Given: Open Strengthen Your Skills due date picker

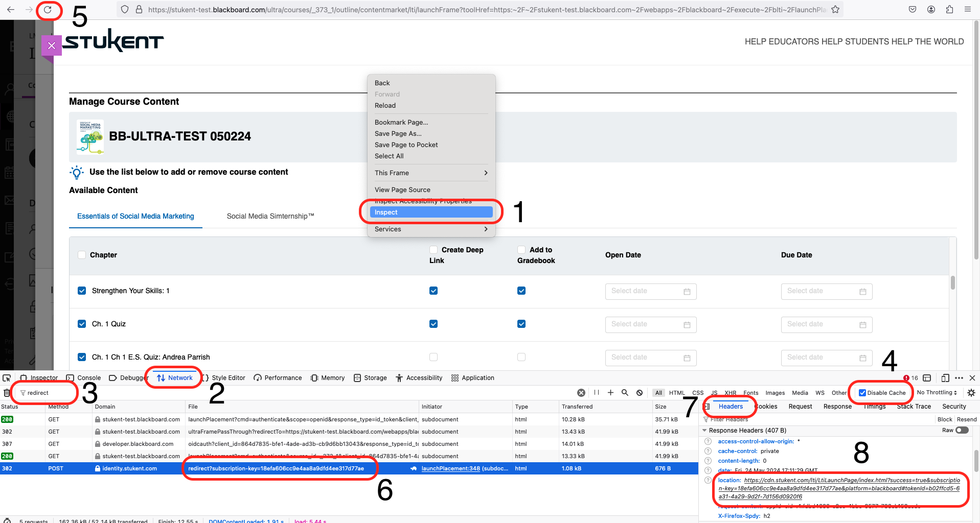Looking at the screenshot, I should click(x=826, y=291).
